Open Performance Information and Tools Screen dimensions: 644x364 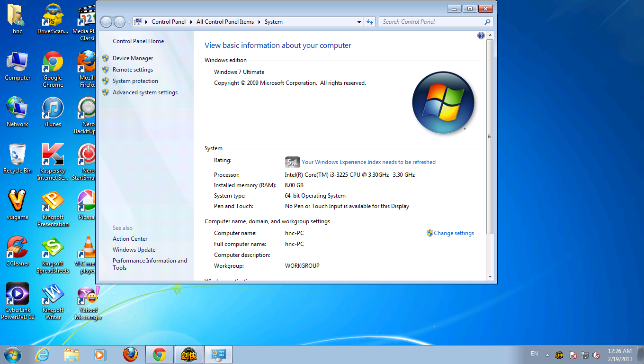tap(150, 264)
